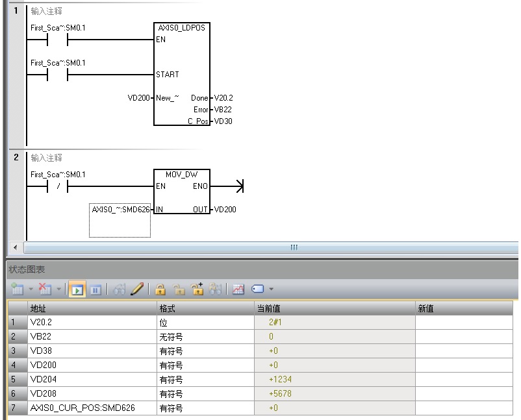The image size is (521, 420).
Task: Click the write all pencil icon
Action: (x=137, y=290)
